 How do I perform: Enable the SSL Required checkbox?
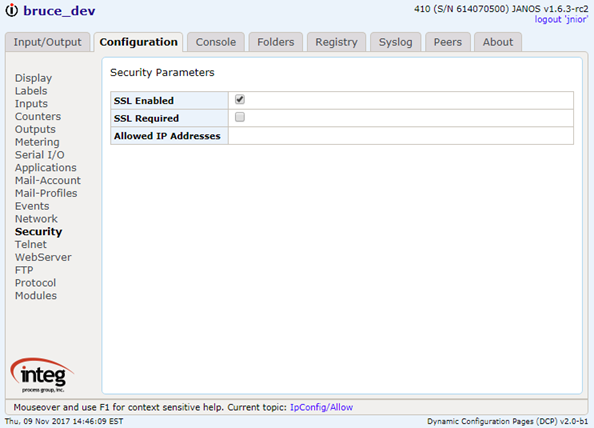(x=240, y=117)
